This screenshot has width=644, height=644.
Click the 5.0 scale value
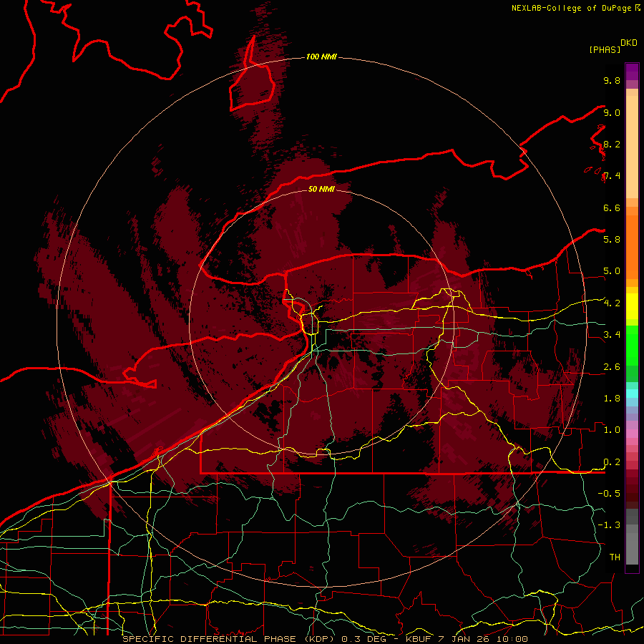(x=612, y=271)
